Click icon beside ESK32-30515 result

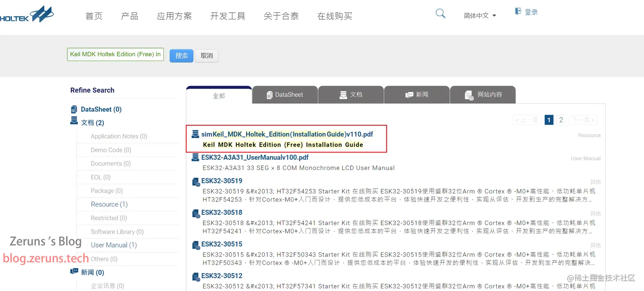click(196, 245)
